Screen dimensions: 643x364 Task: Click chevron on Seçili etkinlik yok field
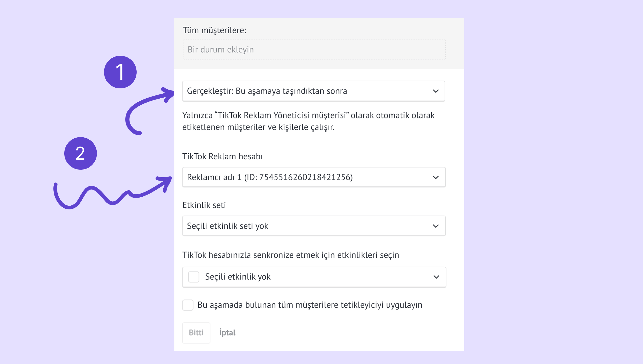436,277
